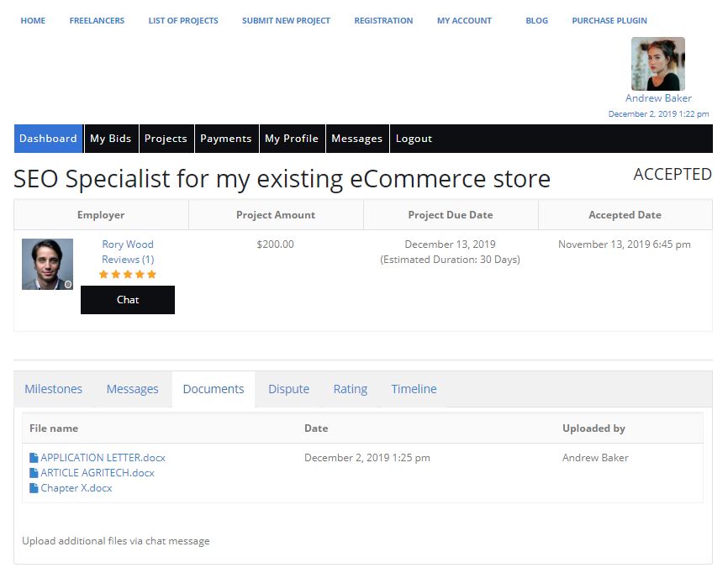Open the Rory Wood profile link

point(128,244)
